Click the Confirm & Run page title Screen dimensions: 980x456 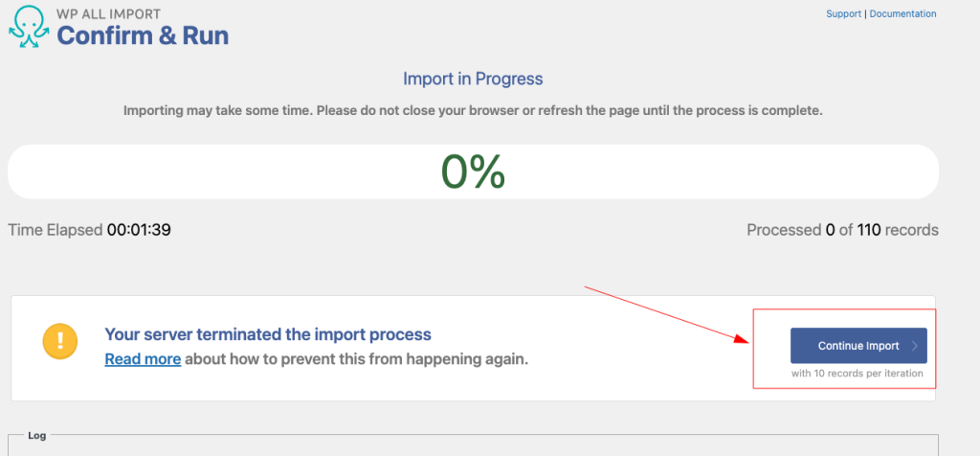point(143,36)
